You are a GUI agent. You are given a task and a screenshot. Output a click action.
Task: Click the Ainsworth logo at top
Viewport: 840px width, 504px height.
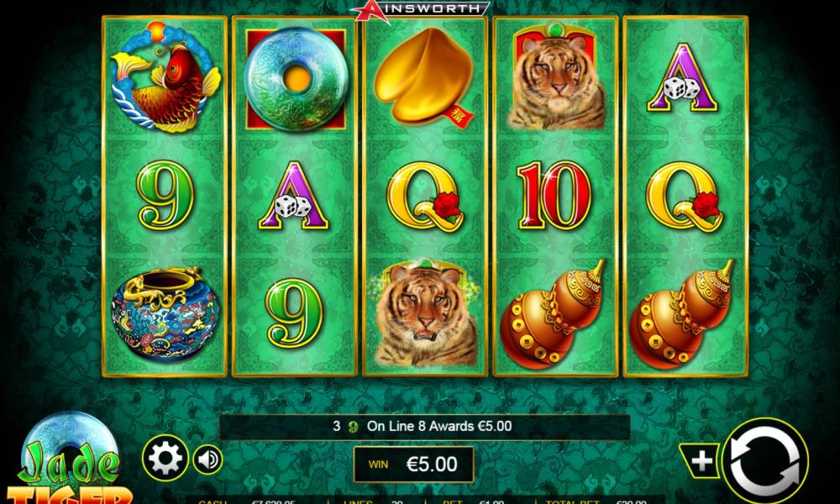coord(420,9)
